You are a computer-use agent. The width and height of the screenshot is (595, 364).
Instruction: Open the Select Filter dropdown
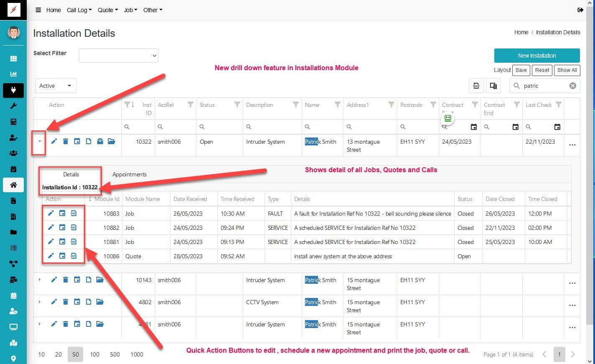point(118,56)
